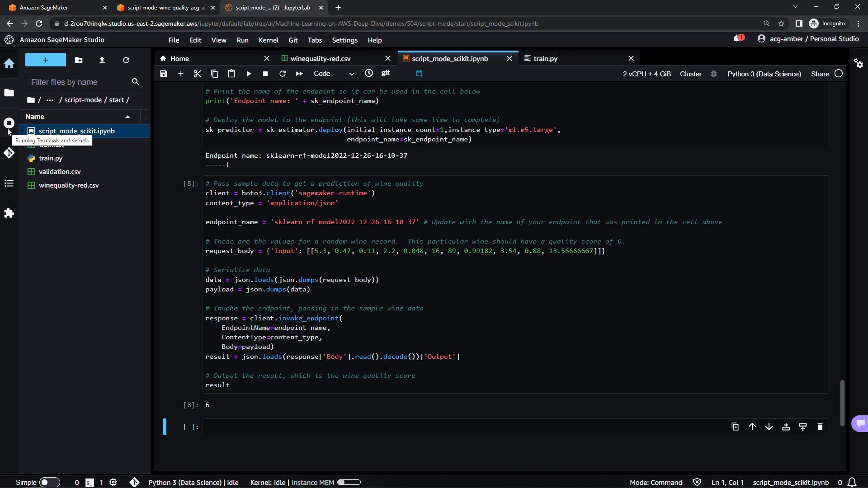Toggle Simple interface mode switch

[x=49, y=482]
